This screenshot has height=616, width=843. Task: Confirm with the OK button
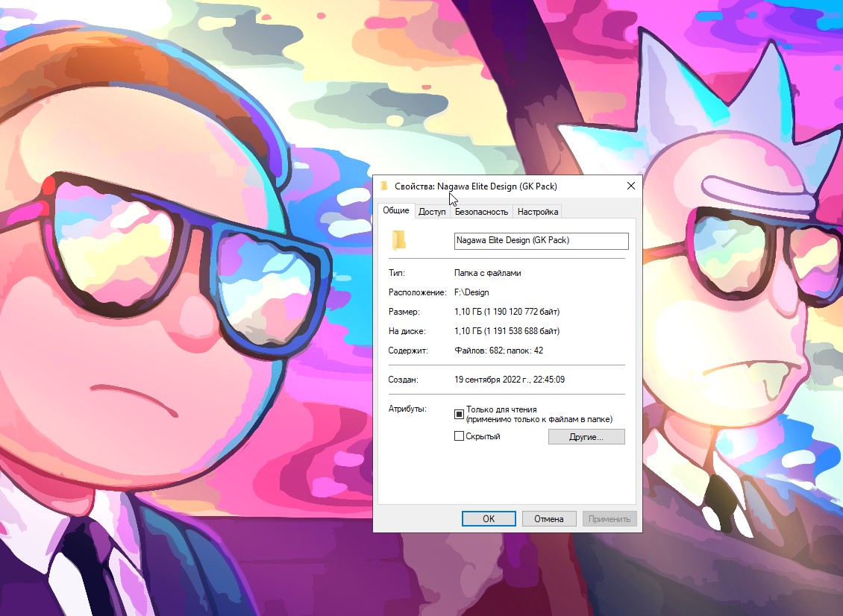point(489,519)
